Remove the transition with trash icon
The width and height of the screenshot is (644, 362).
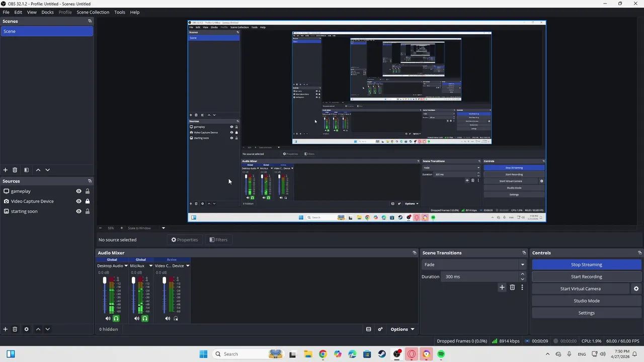[512, 288]
